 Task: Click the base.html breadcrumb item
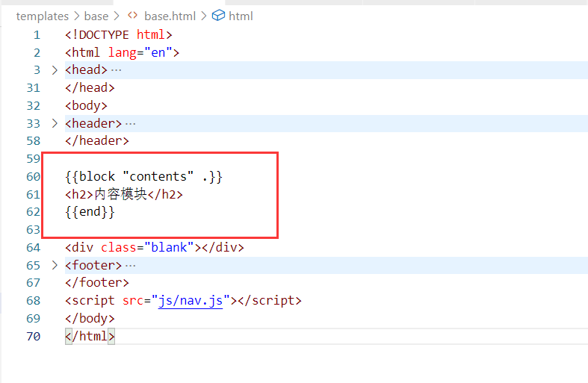click(x=170, y=16)
